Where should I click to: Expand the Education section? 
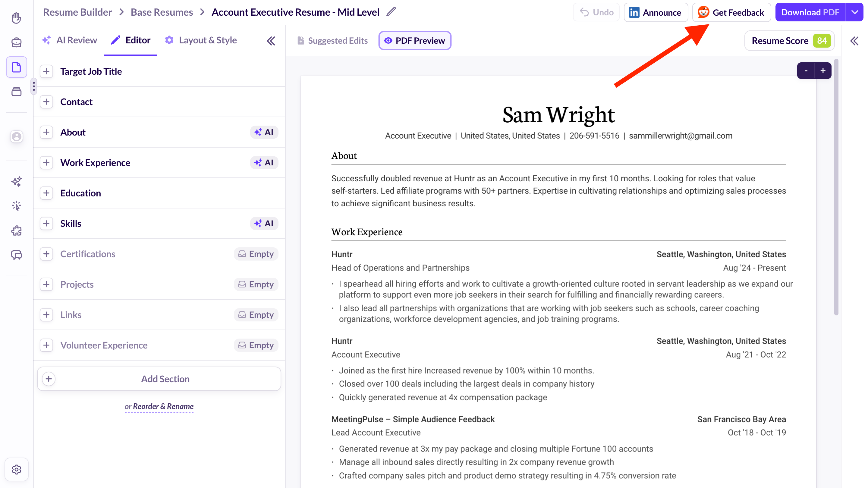coord(46,193)
